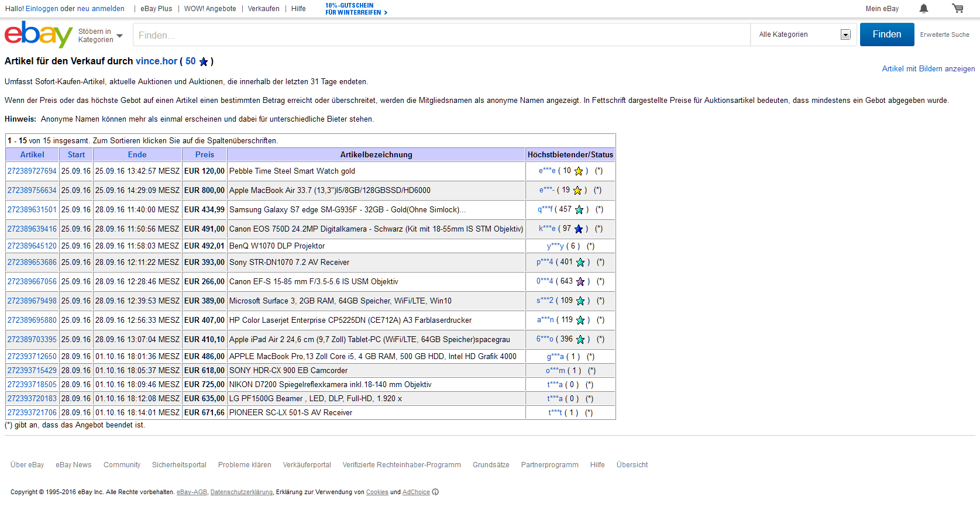This screenshot has height=531, width=980.
Task: Click the blue feedback star next to vince.hor
Action: [204, 61]
